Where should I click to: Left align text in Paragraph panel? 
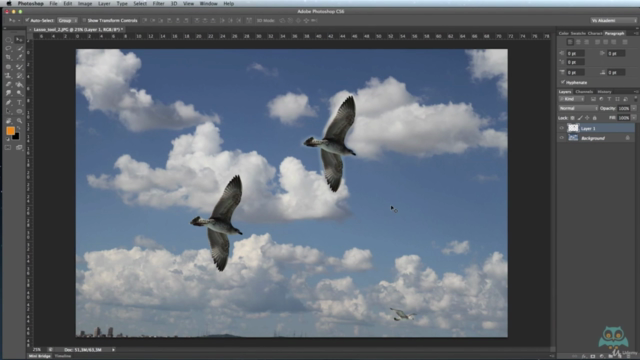click(x=570, y=42)
